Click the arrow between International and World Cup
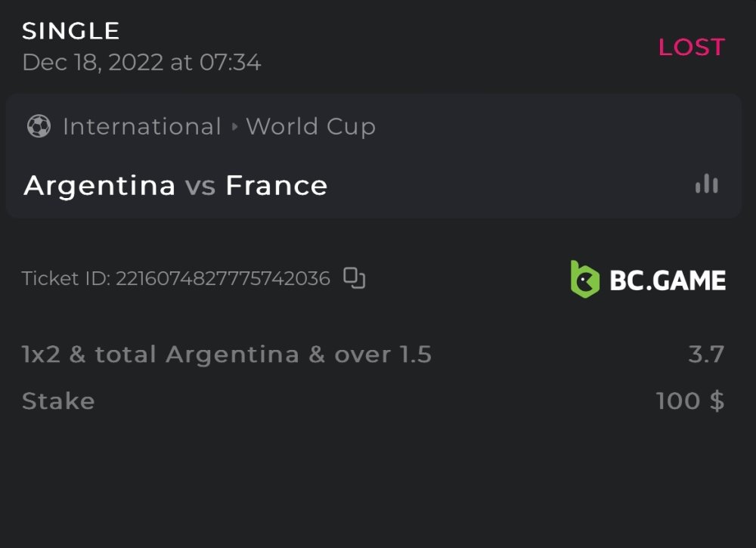Image resolution: width=756 pixels, height=548 pixels. point(234,127)
